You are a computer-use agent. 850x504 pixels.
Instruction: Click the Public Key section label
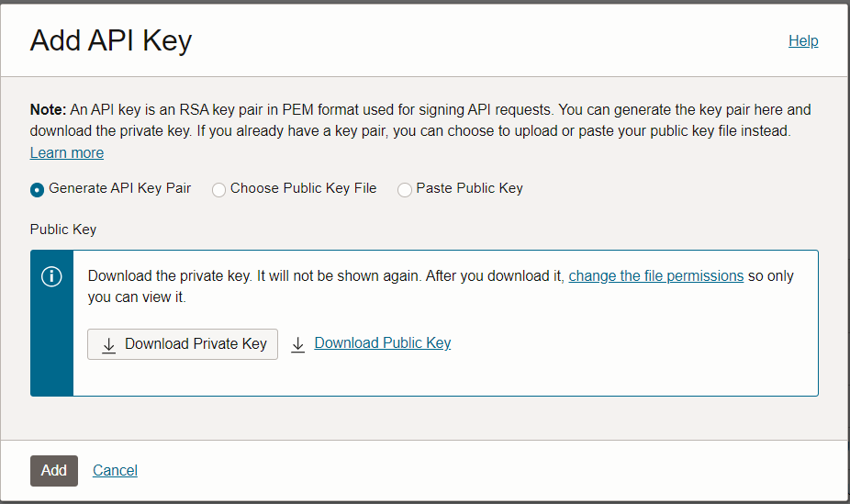[x=63, y=230]
